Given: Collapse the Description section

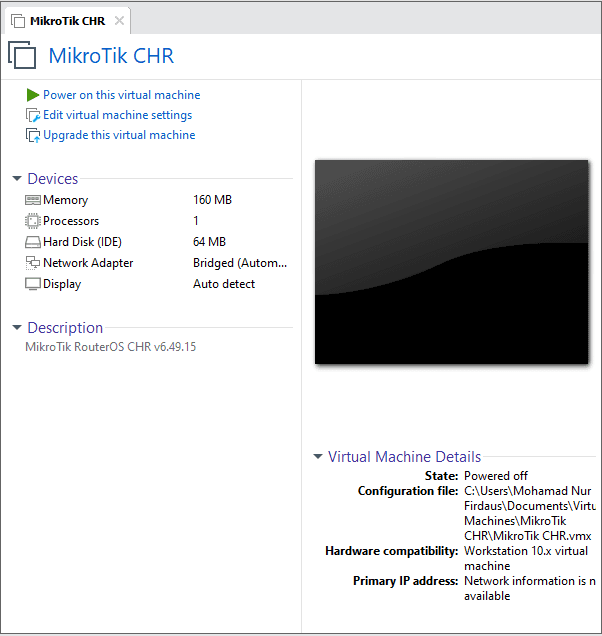Looking at the screenshot, I should pyautogui.click(x=17, y=328).
